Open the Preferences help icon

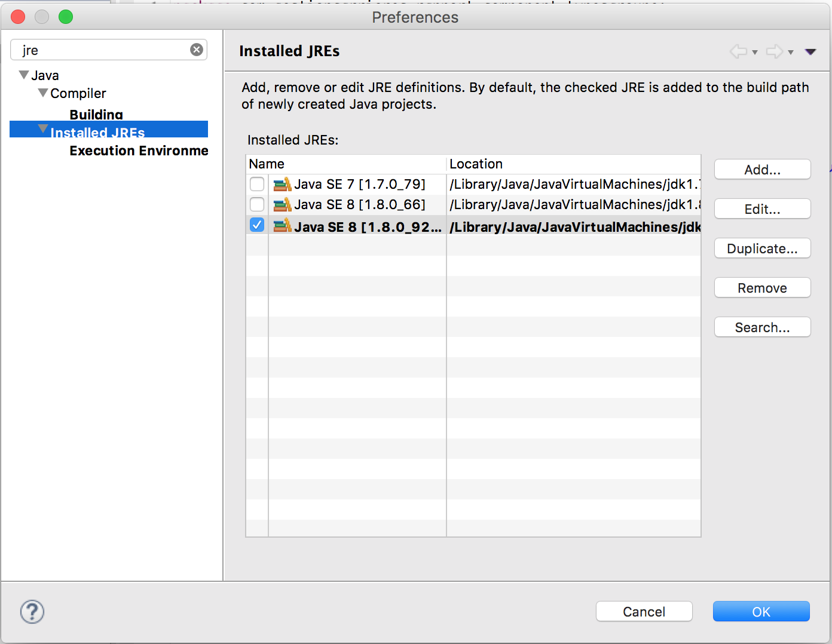click(x=32, y=612)
